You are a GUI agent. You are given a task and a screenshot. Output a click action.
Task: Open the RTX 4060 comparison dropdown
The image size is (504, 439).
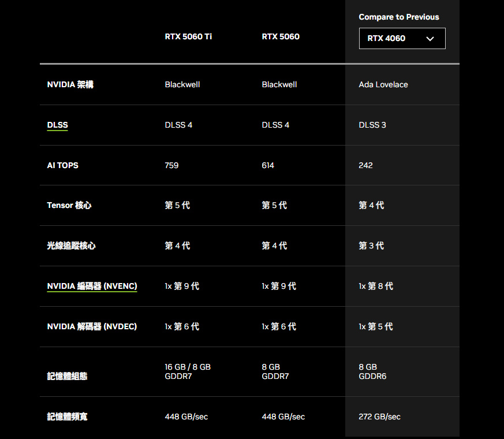click(x=402, y=38)
